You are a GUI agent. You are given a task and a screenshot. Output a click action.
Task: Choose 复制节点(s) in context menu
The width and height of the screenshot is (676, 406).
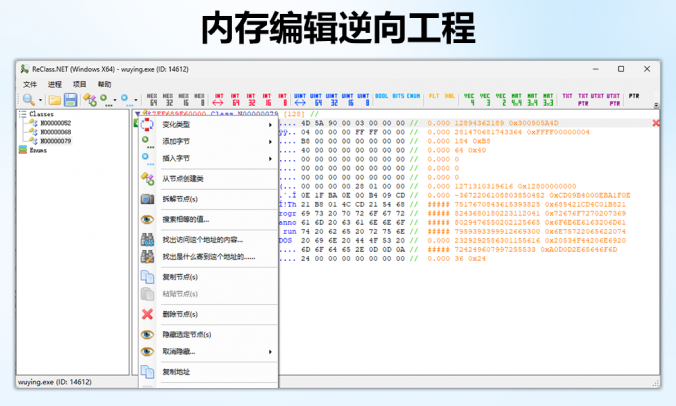point(208,277)
